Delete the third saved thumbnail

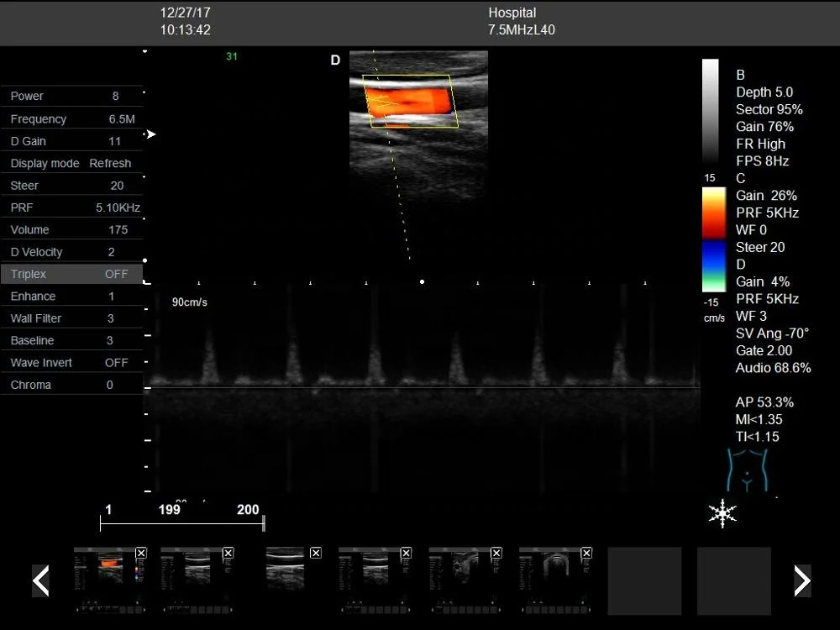(x=316, y=553)
